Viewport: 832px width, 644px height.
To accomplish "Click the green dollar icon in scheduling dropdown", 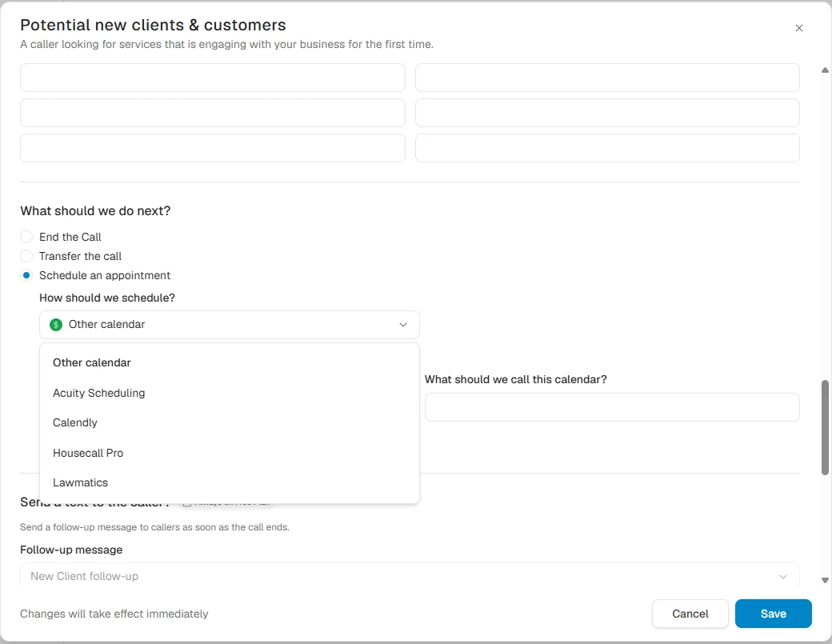I will pos(56,325).
